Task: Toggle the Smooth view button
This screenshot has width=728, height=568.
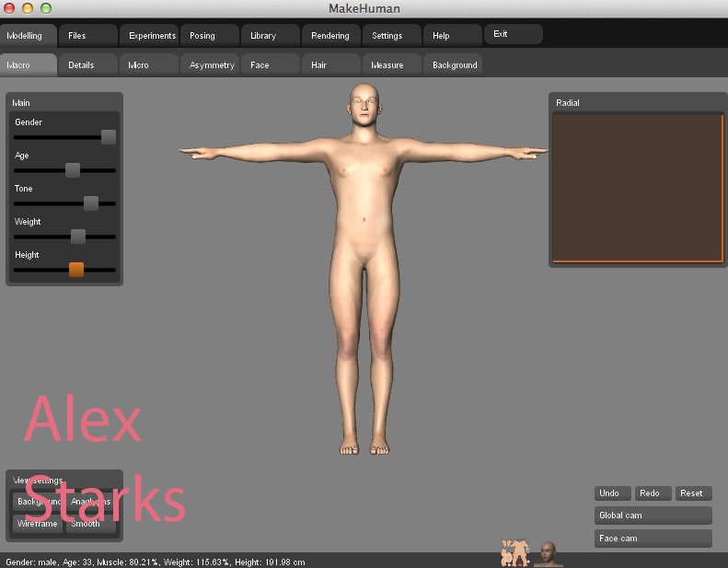Action: [91, 524]
